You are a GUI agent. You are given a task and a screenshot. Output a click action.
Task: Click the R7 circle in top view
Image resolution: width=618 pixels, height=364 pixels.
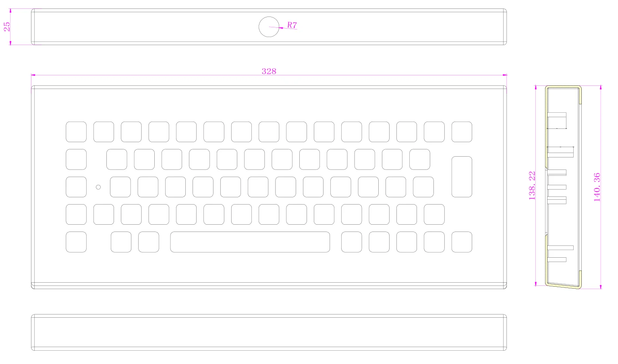point(269,27)
